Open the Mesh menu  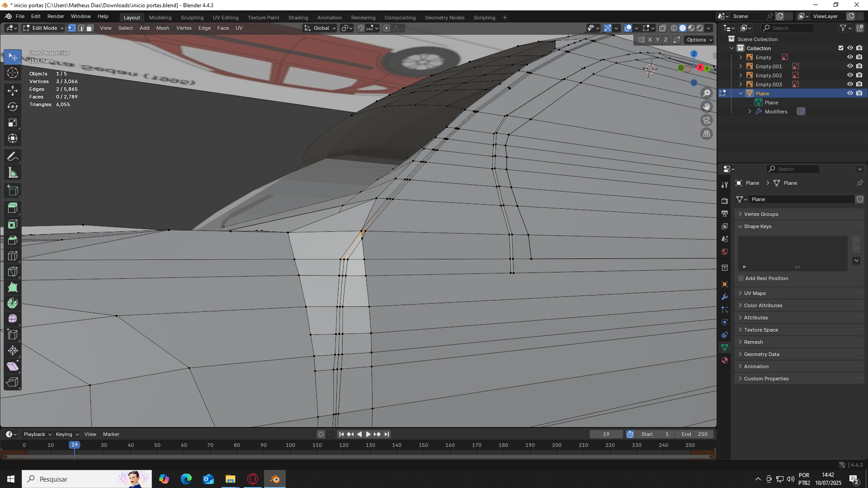162,28
